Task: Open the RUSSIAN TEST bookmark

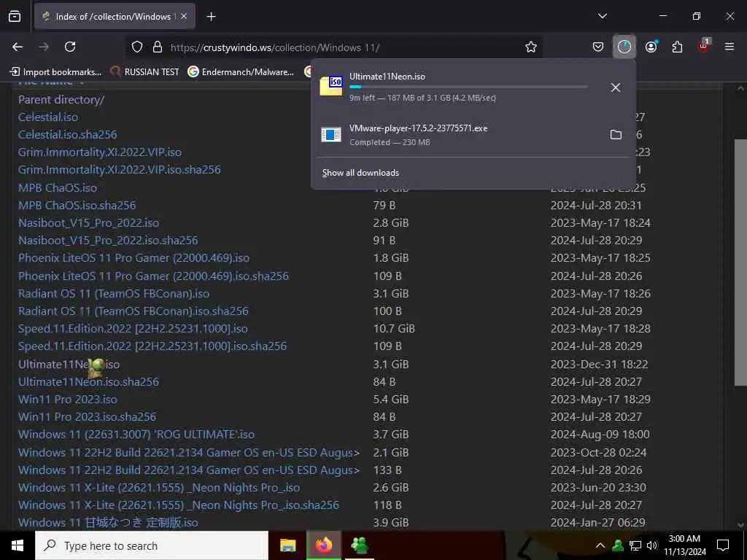Action: tap(144, 72)
